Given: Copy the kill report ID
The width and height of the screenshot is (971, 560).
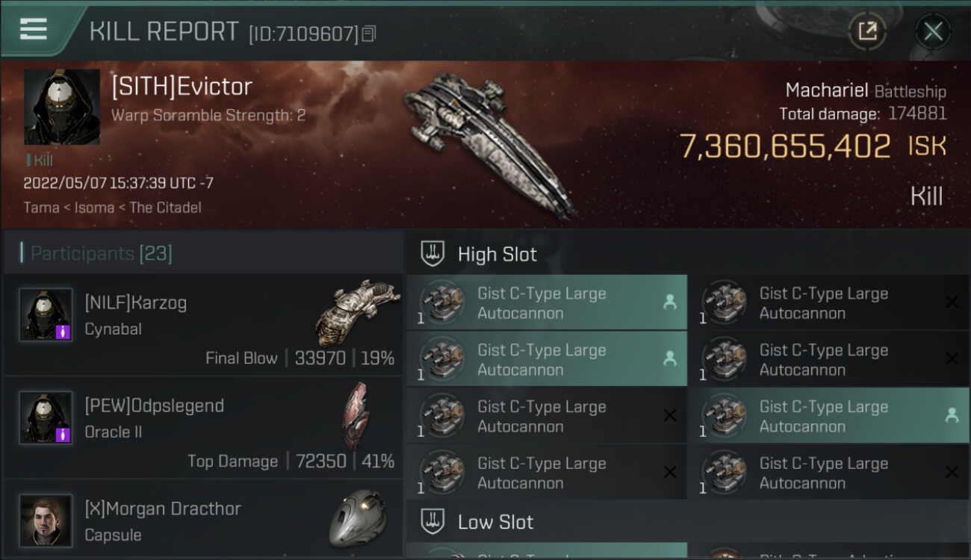Looking at the screenshot, I should (368, 34).
